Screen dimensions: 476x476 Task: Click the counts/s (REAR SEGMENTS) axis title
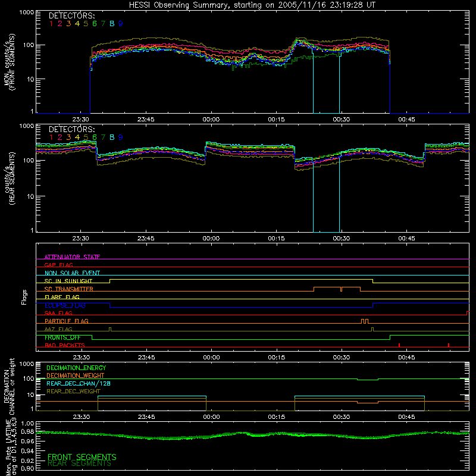coord(9,178)
